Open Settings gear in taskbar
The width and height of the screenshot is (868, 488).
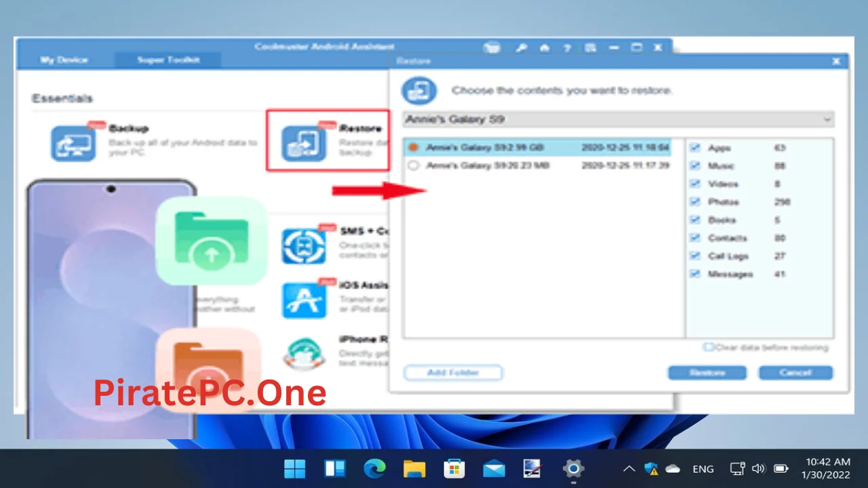(x=574, y=468)
